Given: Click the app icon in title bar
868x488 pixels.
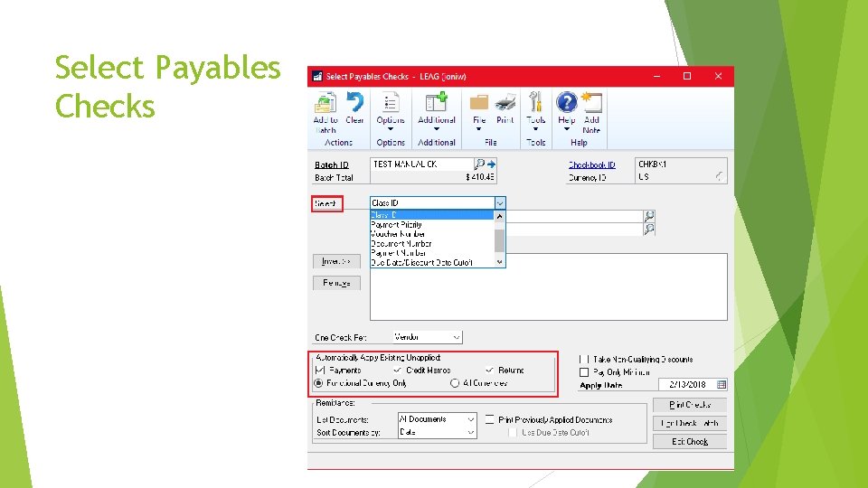Looking at the screenshot, I should tap(317, 76).
